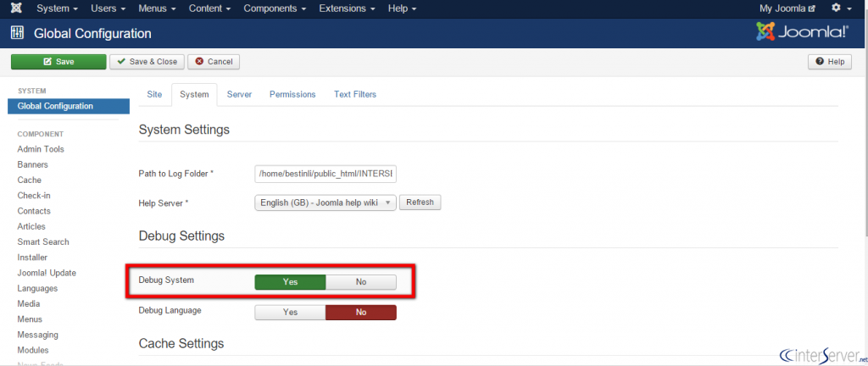Set Debug System to Yes

(290, 282)
